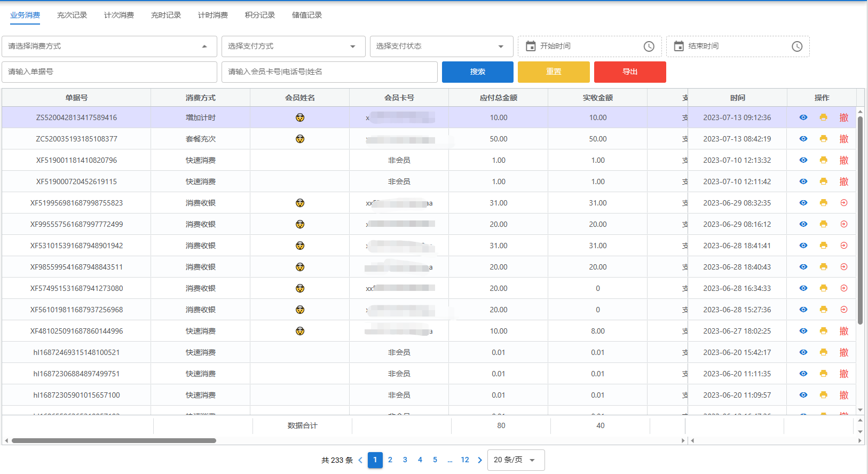Click refund icon for 2023-06-28 16:34:33 order
Screen dimensions: 868x474
[844, 288]
